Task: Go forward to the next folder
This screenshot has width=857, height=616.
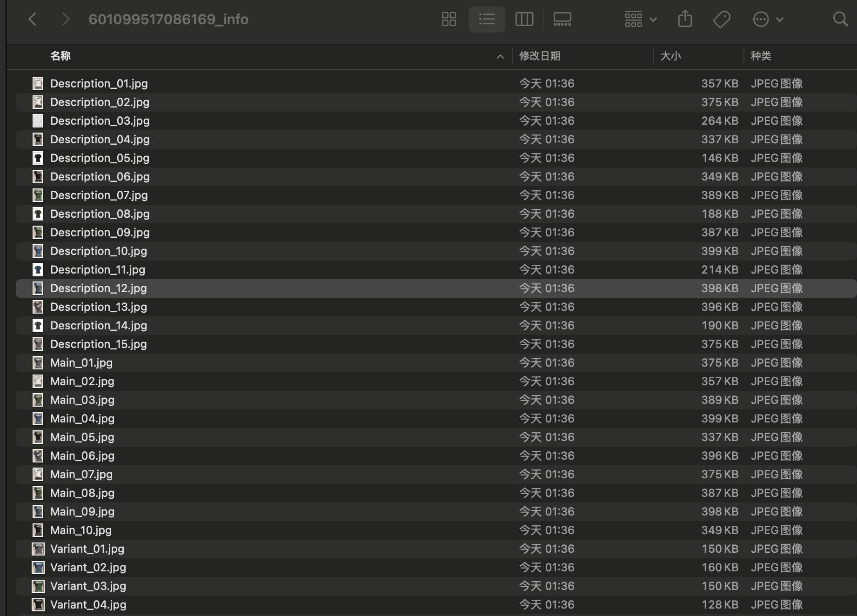Action: click(x=66, y=19)
